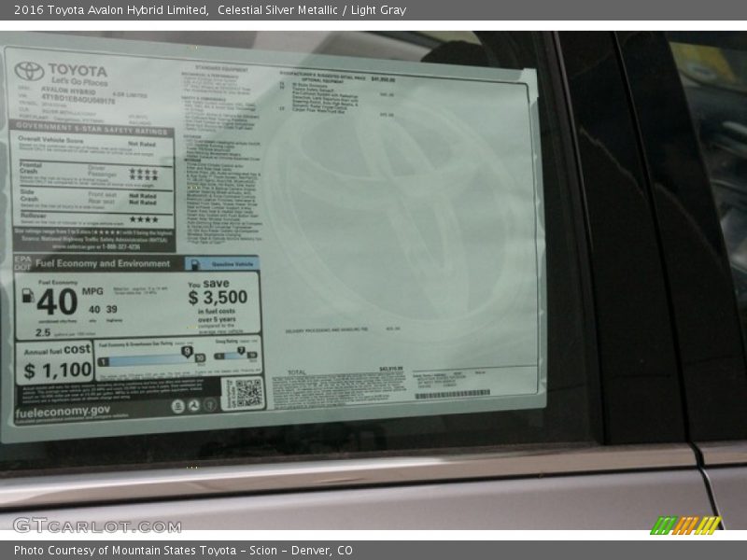This screenshot has width=747, height=560.
Task: Click the 'TOTAL' price line on the sticker
Action: click(x=345, y=371)
